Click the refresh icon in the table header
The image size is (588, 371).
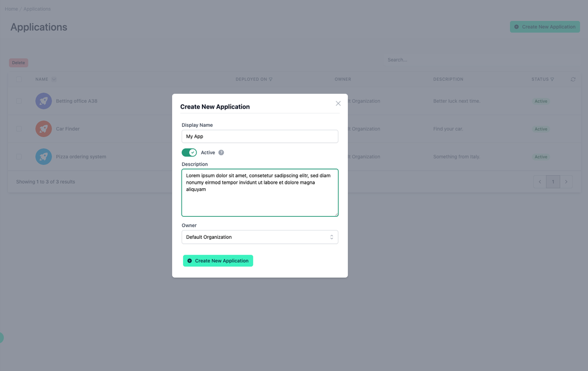coord(573,79)
